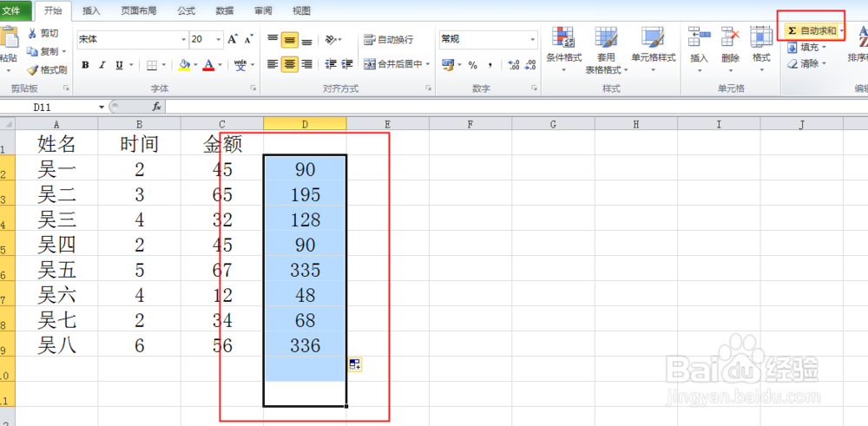The width and height of the screenshot is (868, 426).
Task: Align cell text right
Action: (x=306, y=64)
